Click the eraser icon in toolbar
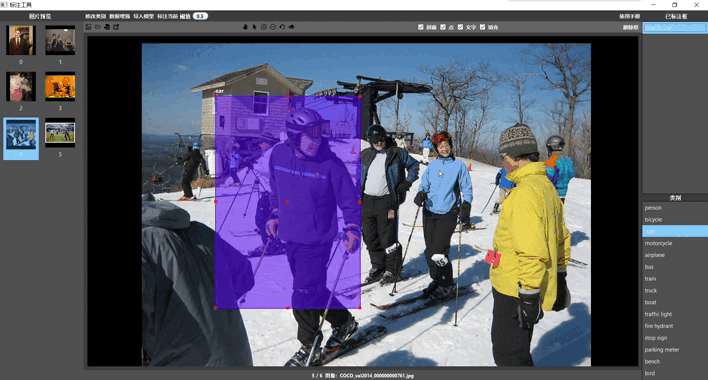Image resolution: width=708 pixels, height=380 pixels. click(x=291, y=27)
